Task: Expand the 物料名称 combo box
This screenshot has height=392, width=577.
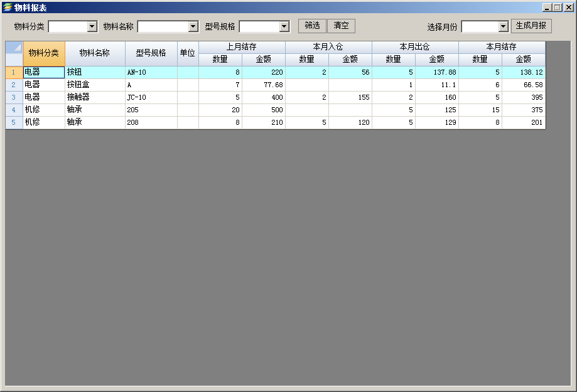Action: coord(193,26)
